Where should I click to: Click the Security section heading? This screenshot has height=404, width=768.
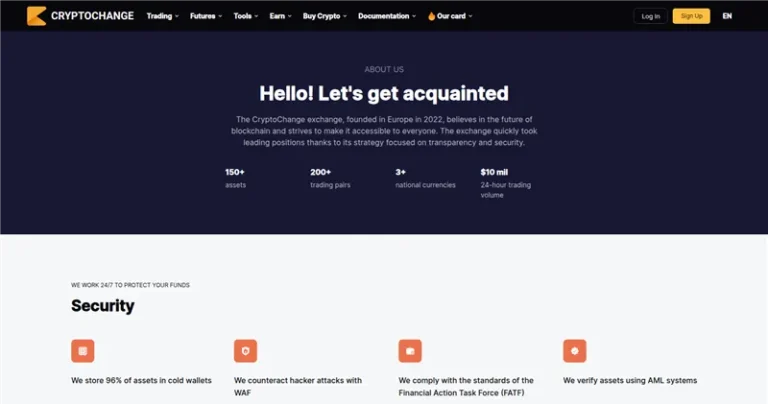coord(103,306)
